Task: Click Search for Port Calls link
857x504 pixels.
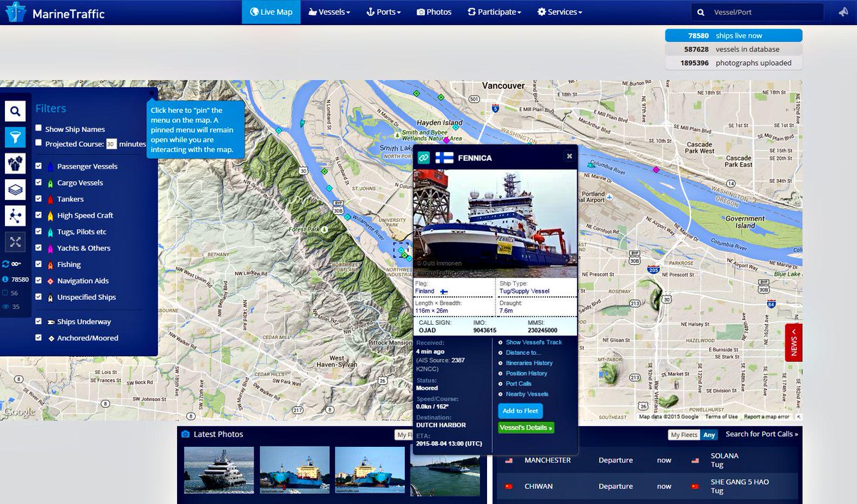Action: [761, 434]
